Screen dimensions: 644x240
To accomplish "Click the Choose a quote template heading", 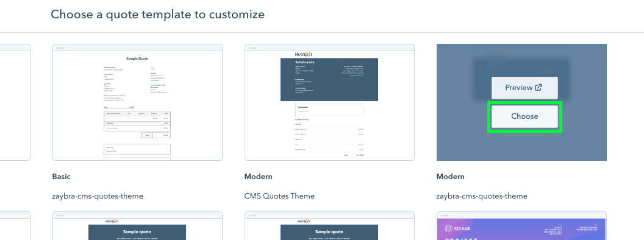I will [x=158, y=15].
